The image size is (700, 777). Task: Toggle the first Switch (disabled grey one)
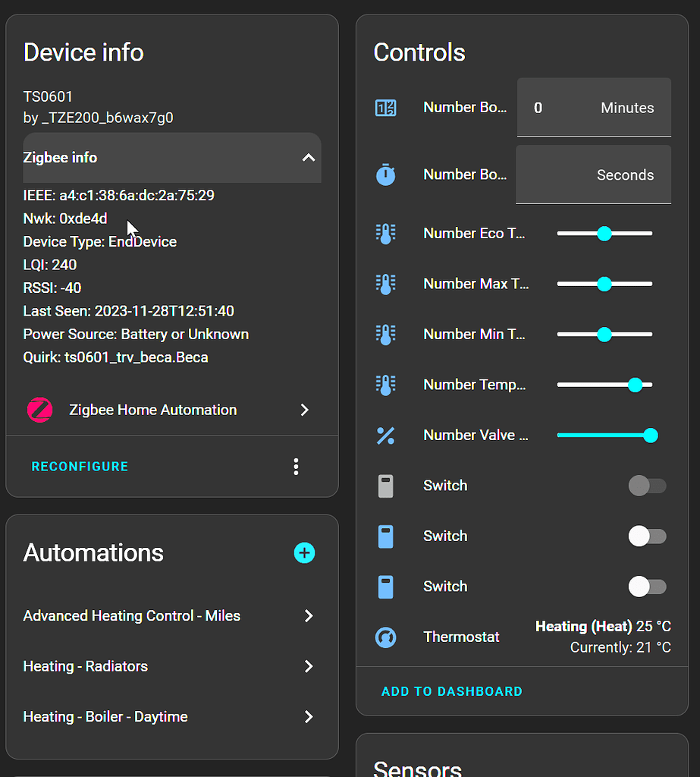pos(647,486)
